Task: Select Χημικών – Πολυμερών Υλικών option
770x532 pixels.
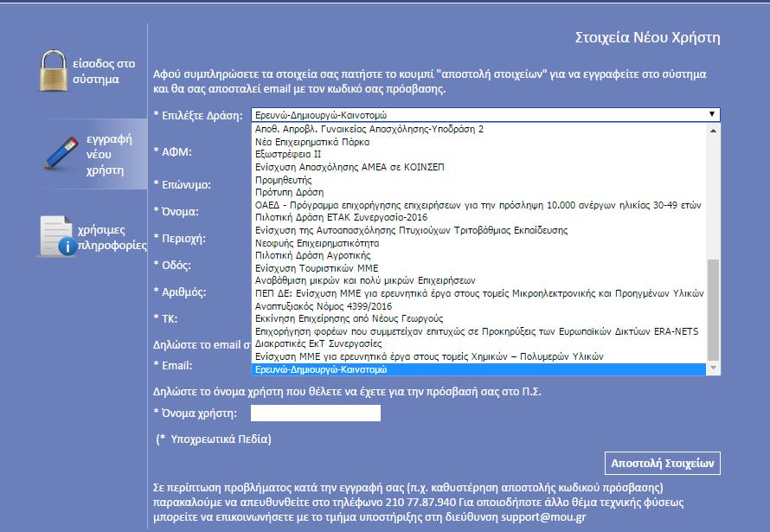Action: pos(478,356)
